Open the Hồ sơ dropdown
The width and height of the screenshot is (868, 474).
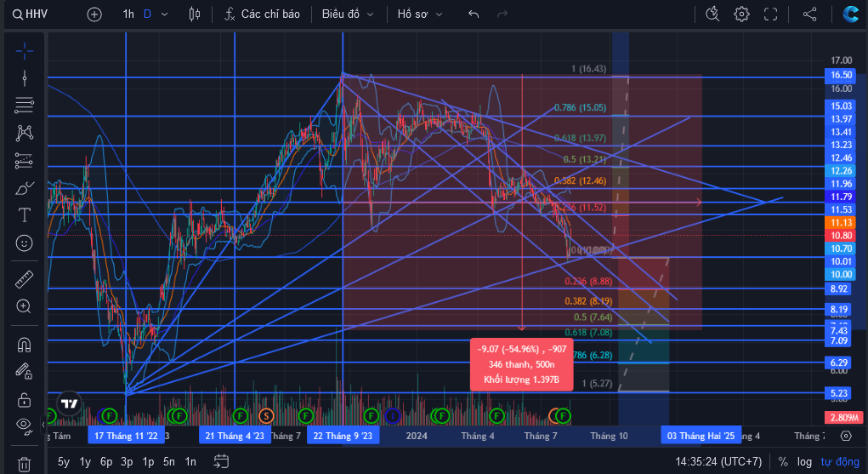click(x=420, y=14)
